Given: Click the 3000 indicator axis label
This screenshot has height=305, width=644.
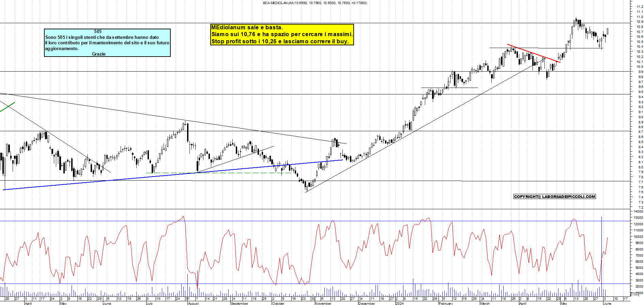Looking at the screenshot, I should [639, 280].
